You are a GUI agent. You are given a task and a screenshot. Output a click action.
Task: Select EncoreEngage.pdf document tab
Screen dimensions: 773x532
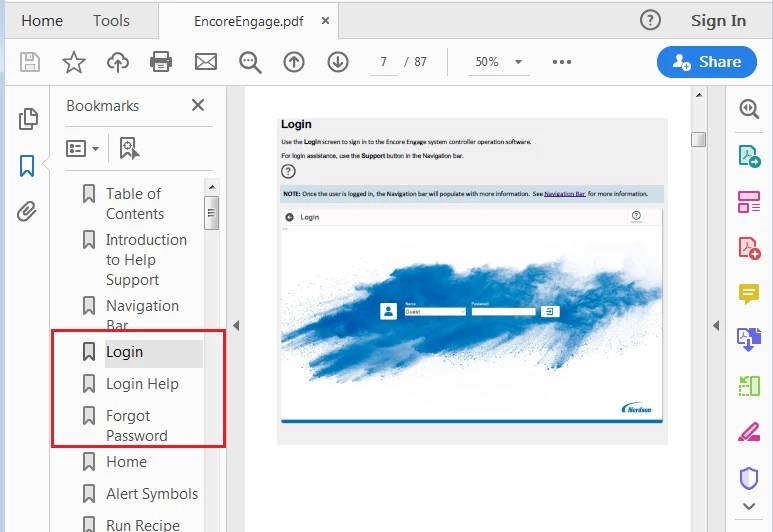248,21
